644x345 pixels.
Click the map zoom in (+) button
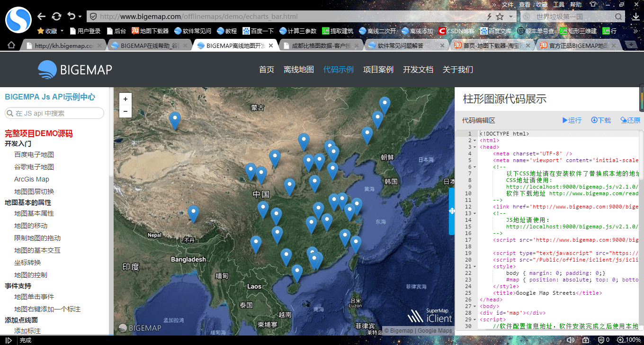[125, 100]
